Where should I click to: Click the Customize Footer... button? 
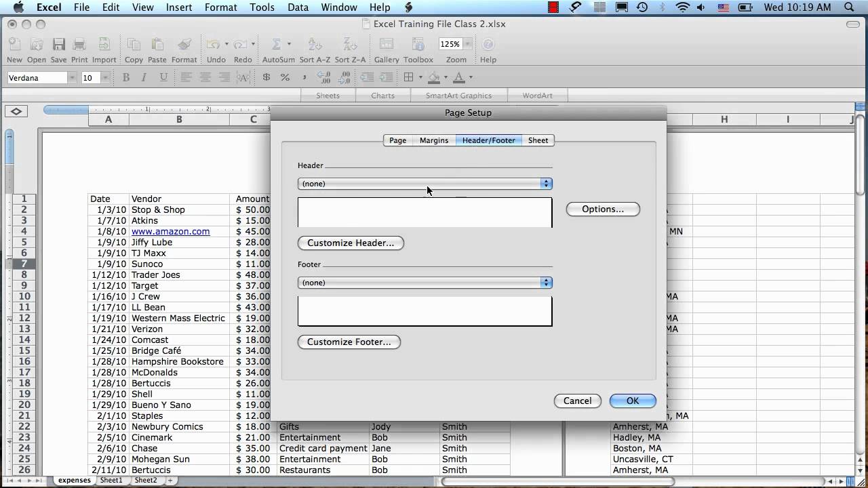click(349, 342)
